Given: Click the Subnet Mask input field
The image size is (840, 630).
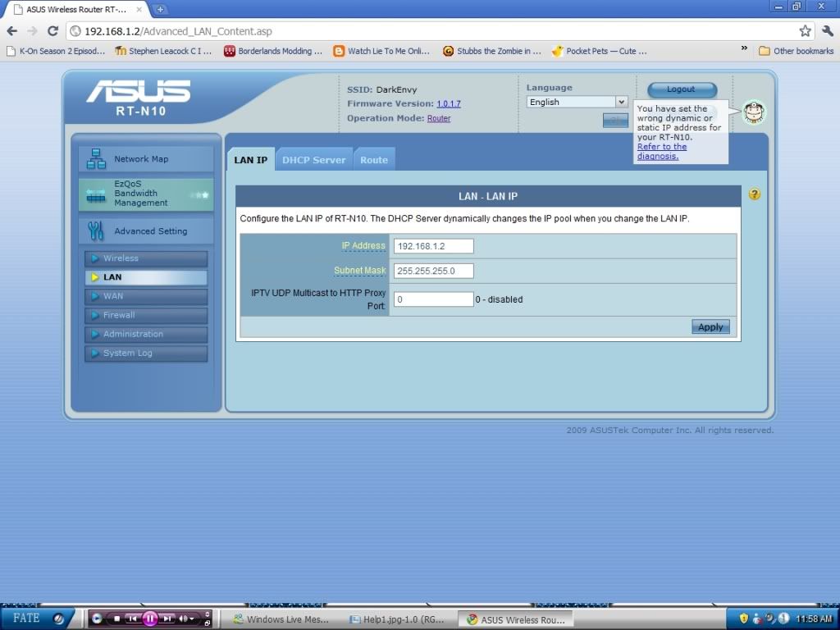Looking at the screenshot, I should (433, 271).
